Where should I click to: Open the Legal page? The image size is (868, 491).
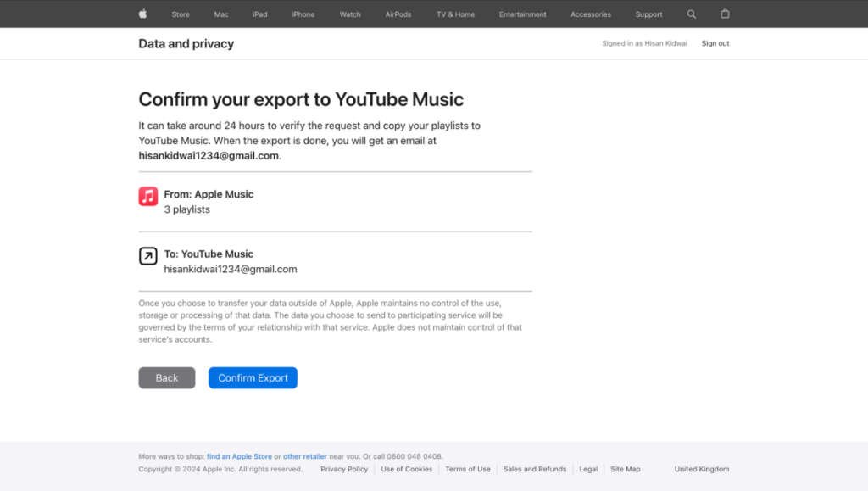click(588, 468)
